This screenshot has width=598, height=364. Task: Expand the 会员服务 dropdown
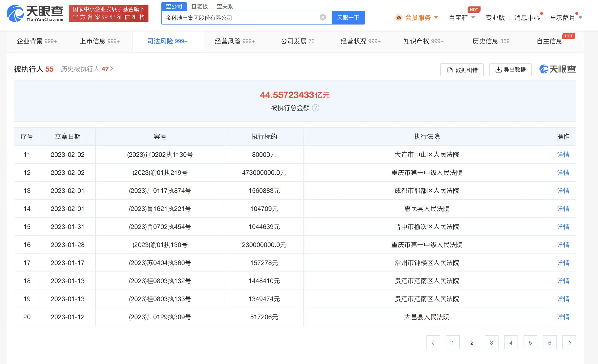(436, 18)
